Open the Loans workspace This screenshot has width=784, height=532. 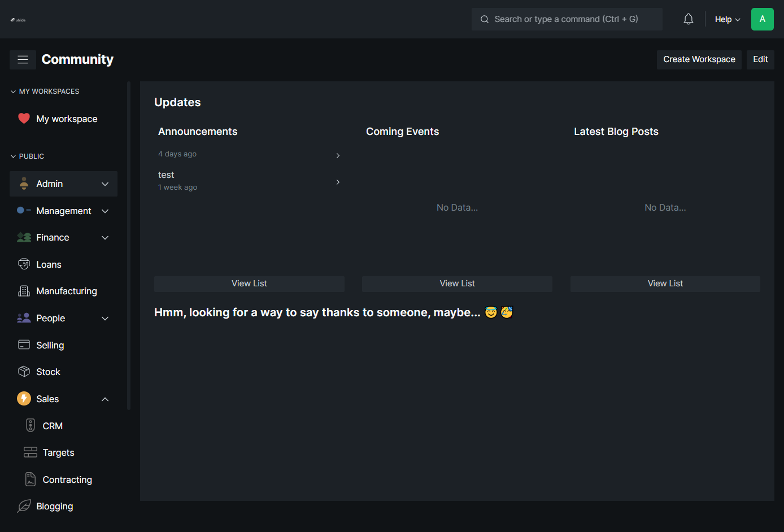[x=63, y=264]
